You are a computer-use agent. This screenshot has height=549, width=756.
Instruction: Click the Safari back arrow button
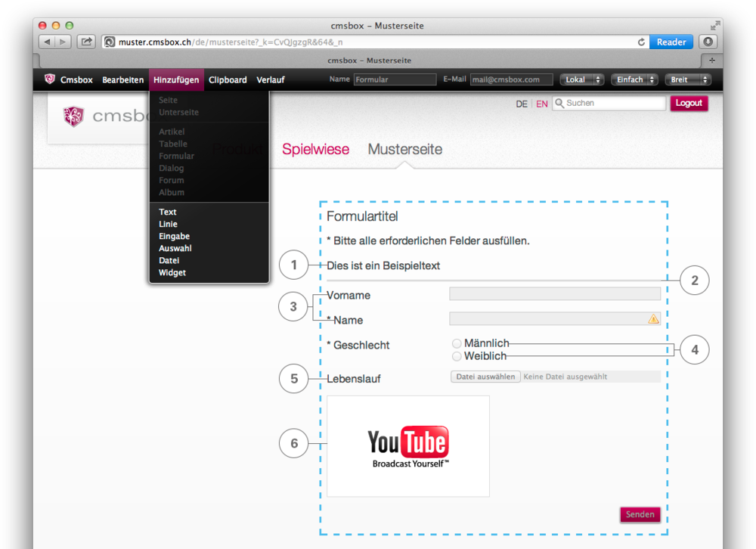click(x=46, y=42)
